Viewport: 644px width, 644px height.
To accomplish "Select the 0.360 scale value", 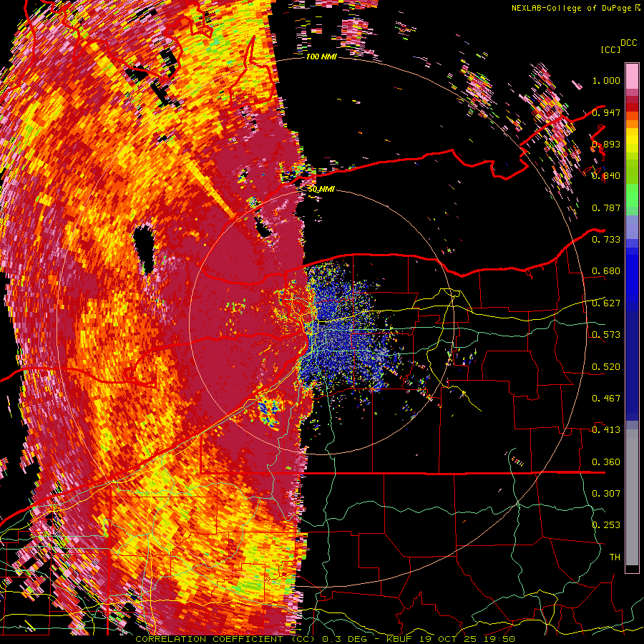I will coord(606,462).
